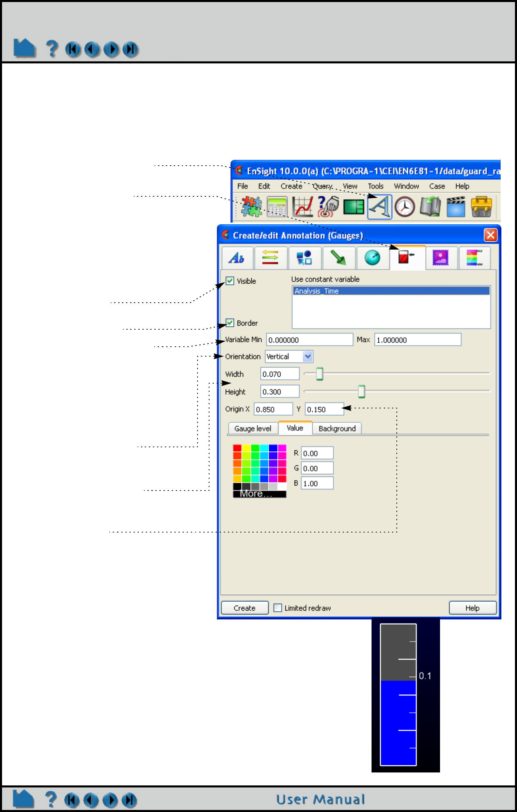Open the solution time clock icon
Image resolution: width=517 pixels, height=812 pixels.
405,207
